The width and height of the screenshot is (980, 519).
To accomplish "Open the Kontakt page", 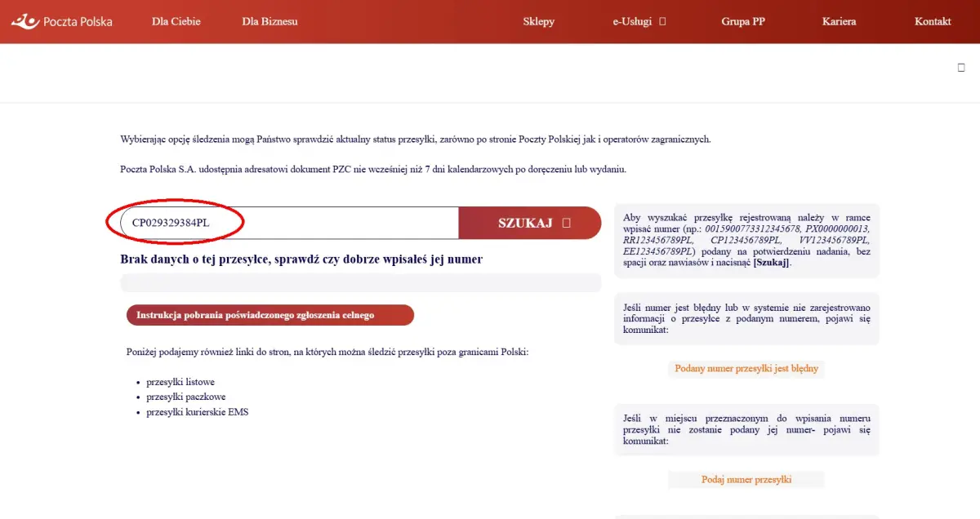I will 933,21.
